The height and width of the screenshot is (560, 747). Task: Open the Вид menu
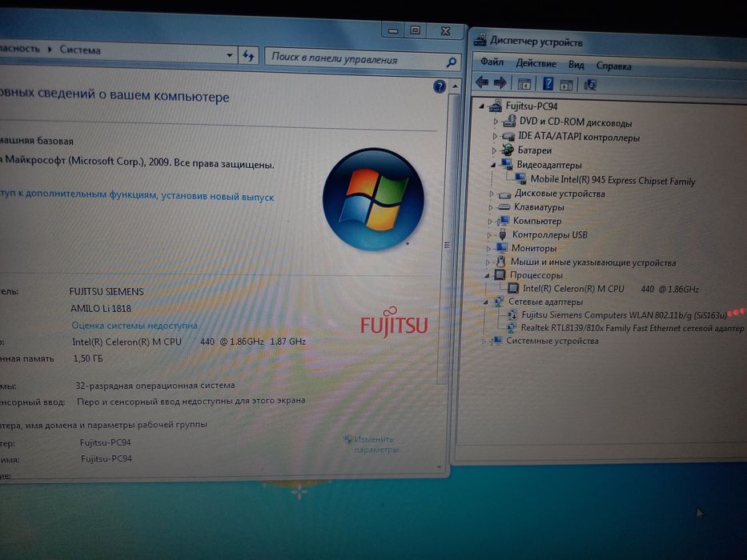pyautogui.click(x=576, y=65)
